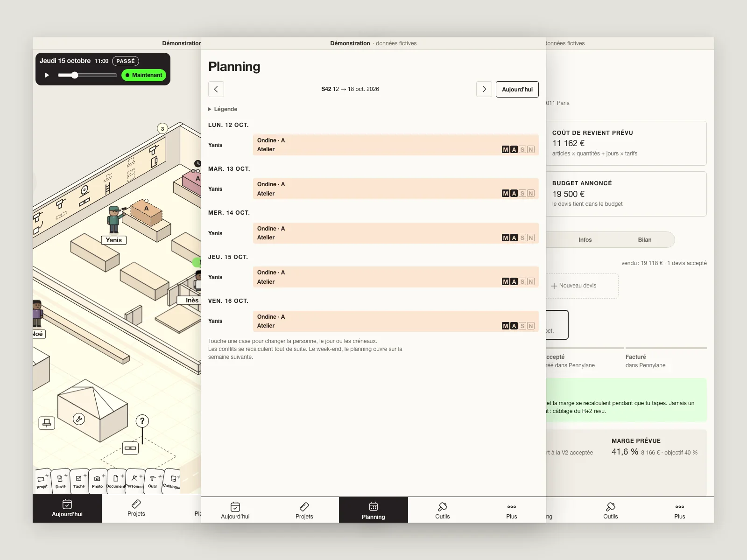Switch to Planning tab in the center window
This screenshot has height=560, width=747.
[373, 510]
